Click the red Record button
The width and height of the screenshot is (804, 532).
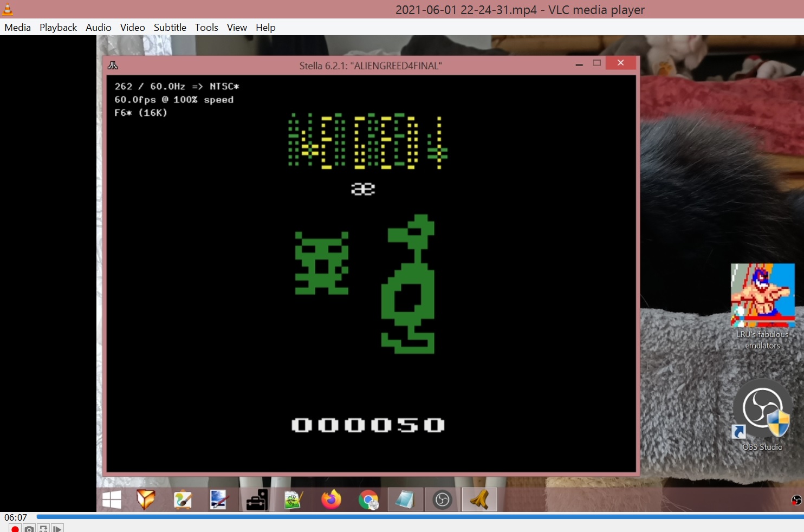15,528
